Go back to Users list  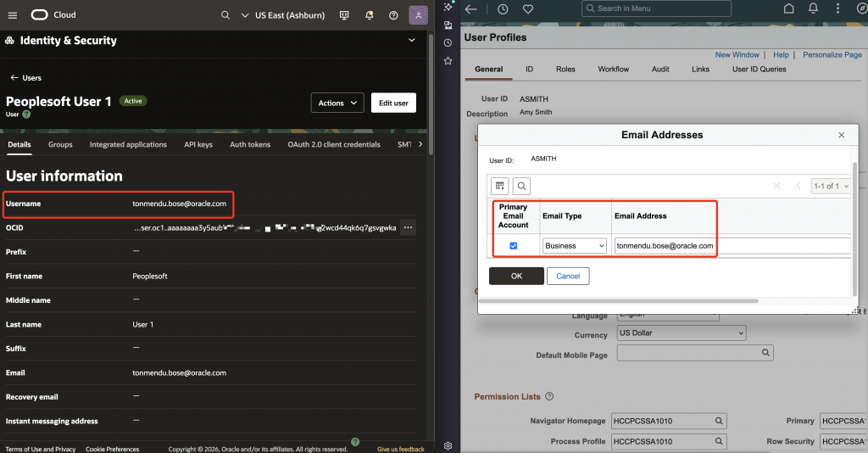point(25,77)
